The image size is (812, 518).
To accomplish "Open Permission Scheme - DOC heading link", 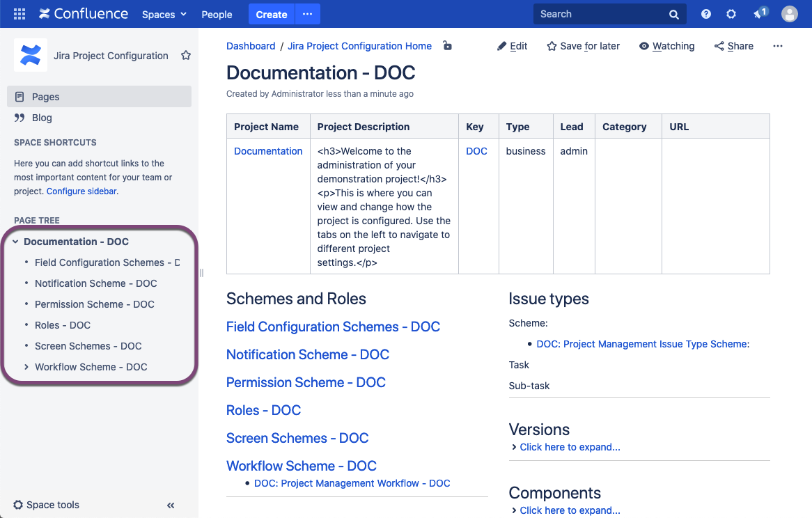I will [306, 382].
